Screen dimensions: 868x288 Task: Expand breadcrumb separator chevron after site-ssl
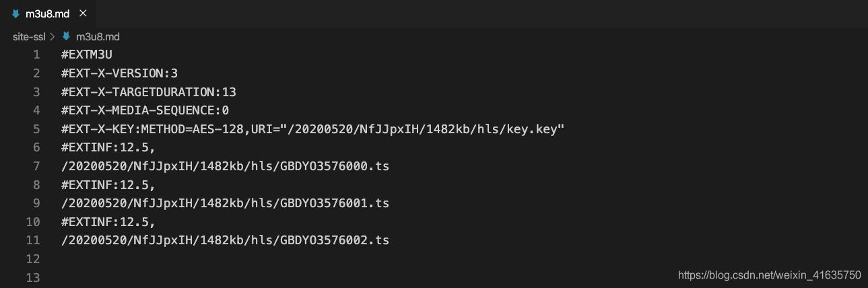pos(53,36)
